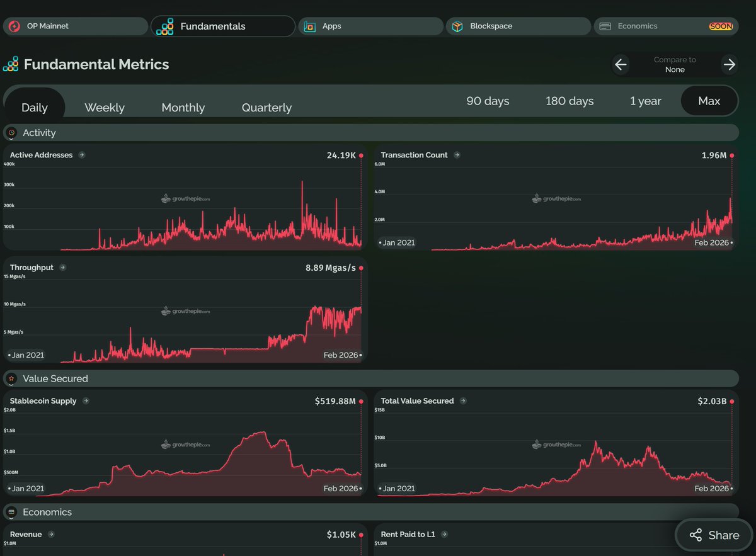This screenshot has width=756, height=556.
Task: Click the Fundamentals blocks icon in tab
Action: pyautogui.click(x=165, y=26)
